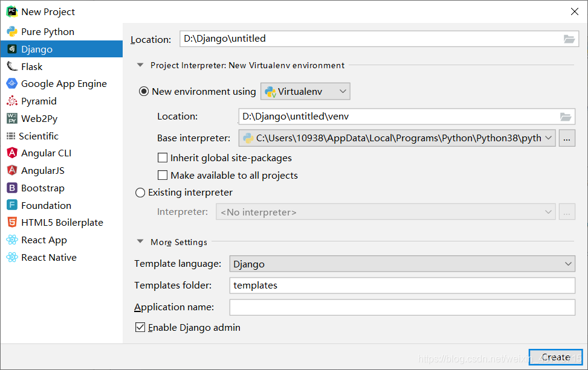This screenshot has height=370, width=588.
Task: Select the Existing interpreter radio button
Action: pyautogui.click(x=140, y=193)
